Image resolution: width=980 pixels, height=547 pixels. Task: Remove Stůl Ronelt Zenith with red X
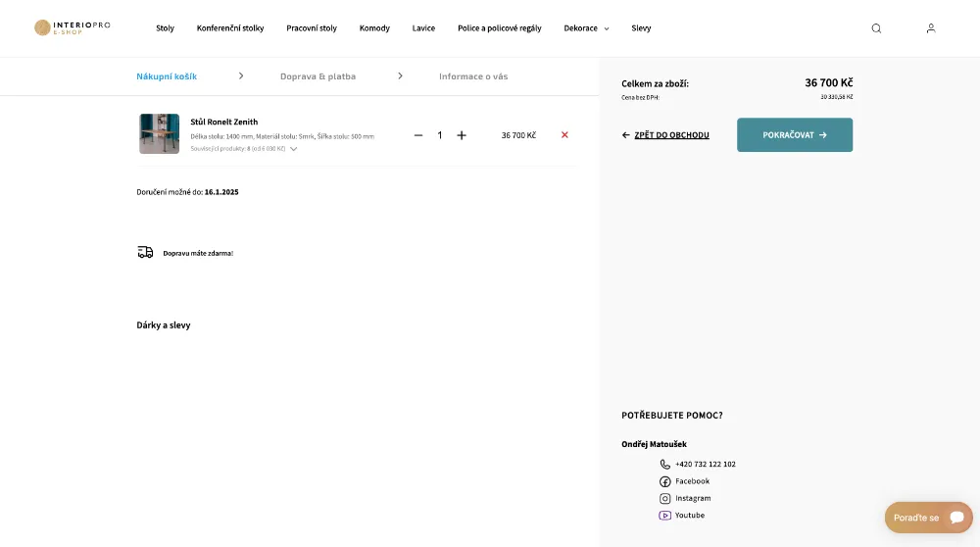click(564, 134)
